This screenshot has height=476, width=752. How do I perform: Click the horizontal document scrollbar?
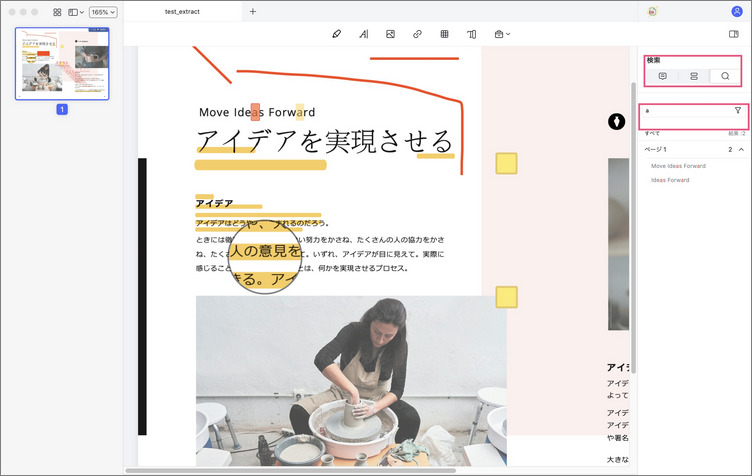(291, 470)
